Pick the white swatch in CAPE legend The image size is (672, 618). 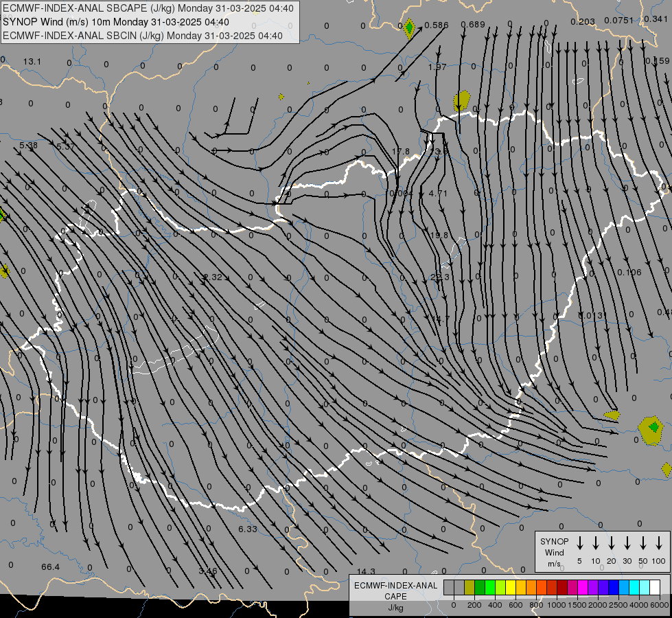[x=655, y=587]
